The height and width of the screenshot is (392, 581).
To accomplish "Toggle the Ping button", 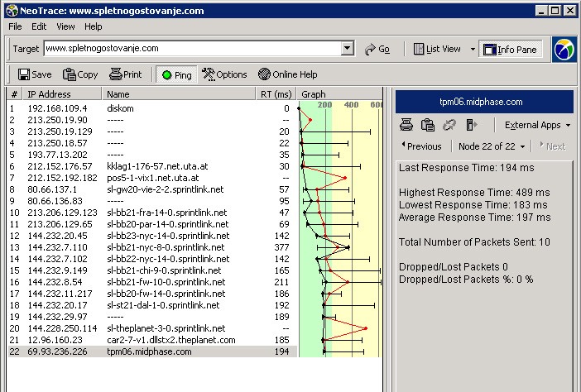I will point(177,75).
